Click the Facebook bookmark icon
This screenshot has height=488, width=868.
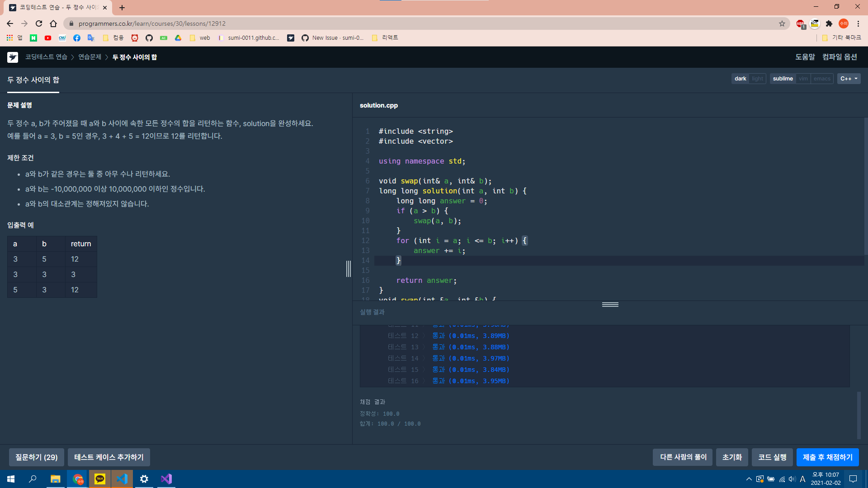77,38
